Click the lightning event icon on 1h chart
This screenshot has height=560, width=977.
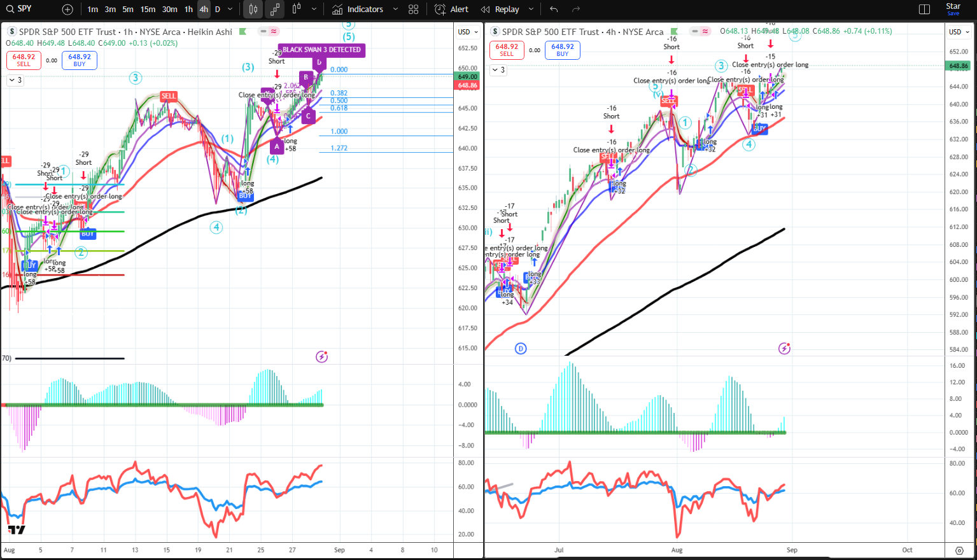(322, 357)
